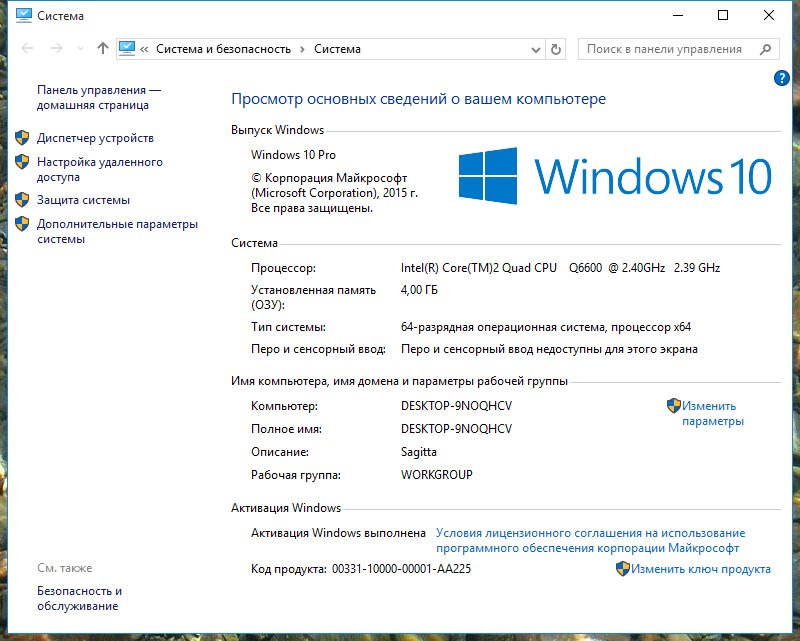Close the Система window
The image size is (800, 641).
pos(769,15)
